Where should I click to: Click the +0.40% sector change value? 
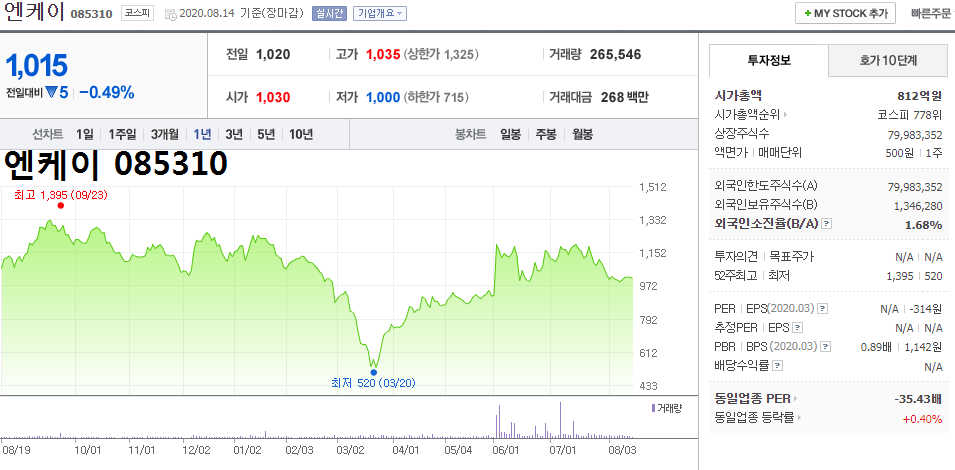922,419
